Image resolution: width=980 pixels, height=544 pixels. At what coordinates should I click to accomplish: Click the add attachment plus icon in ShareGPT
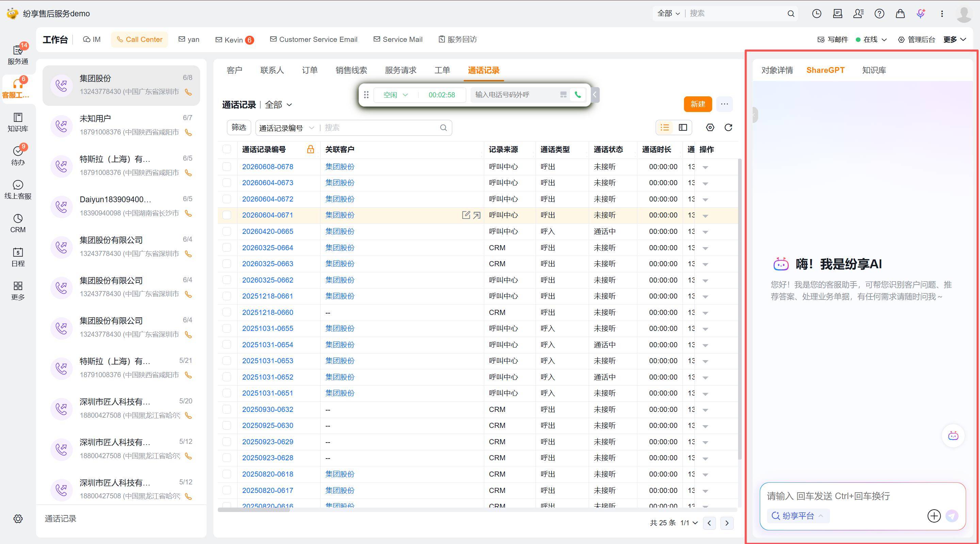pos(934,516)
